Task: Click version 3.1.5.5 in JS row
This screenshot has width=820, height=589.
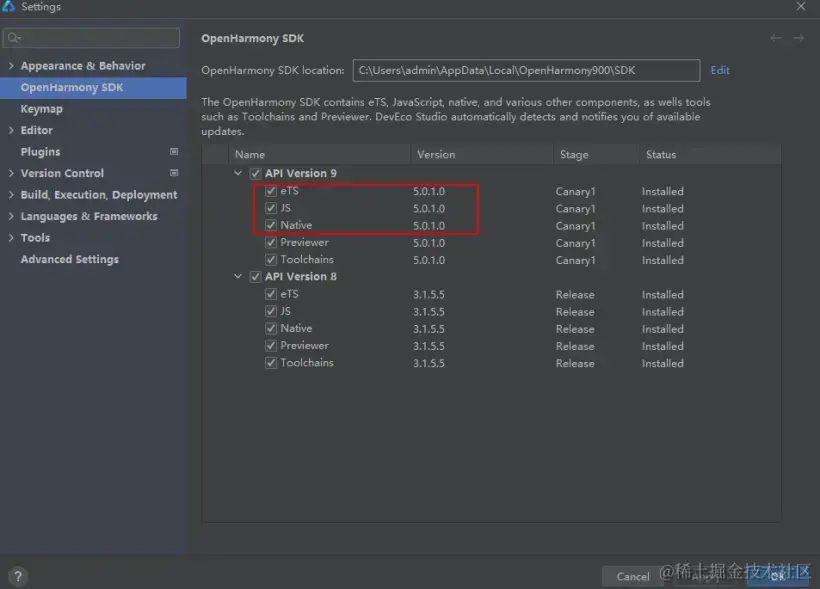Action: pos(429,312)
